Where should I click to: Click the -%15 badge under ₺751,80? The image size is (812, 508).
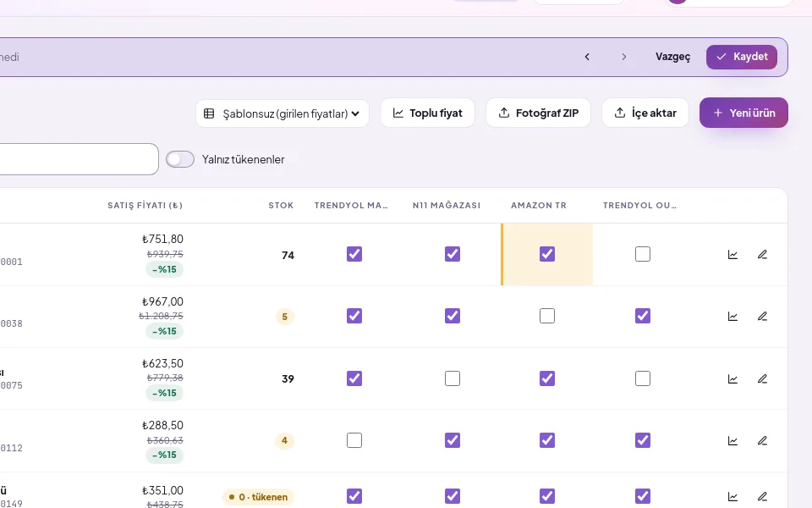[x=164, y=269]
